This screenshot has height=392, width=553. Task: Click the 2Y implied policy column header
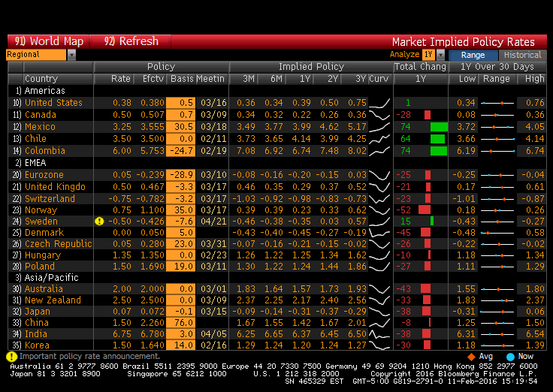pos(327,79)
